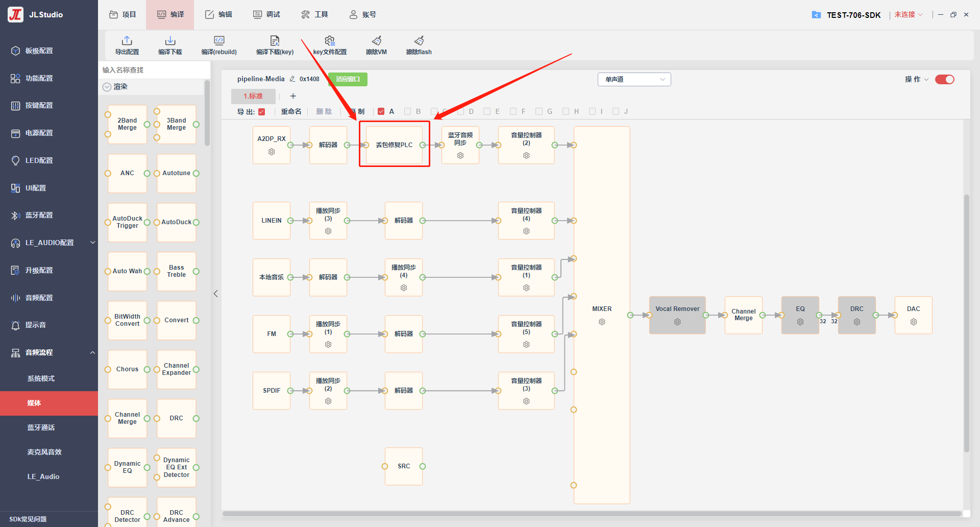Viewport: 980px width, 527px height.
Task: Click the 导出配置 export icon
Action: pyautogui.click(x=127, y=40)
